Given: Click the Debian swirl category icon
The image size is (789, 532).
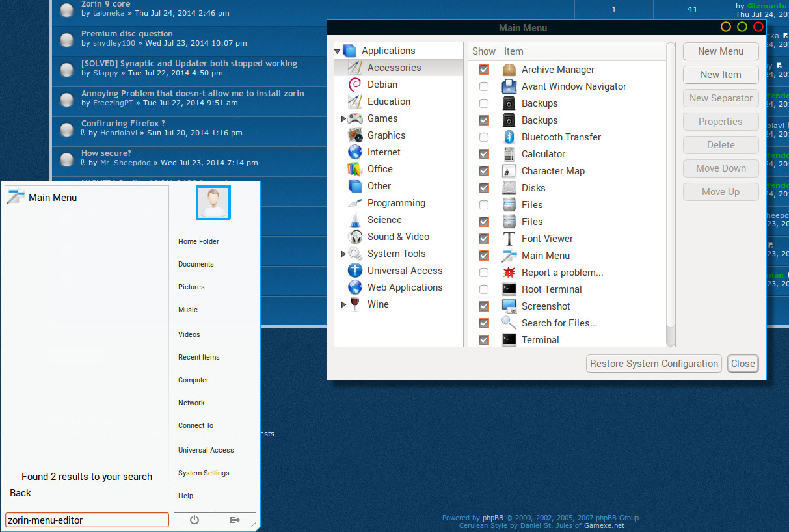Looking at the screenshot, I should 355,85.
